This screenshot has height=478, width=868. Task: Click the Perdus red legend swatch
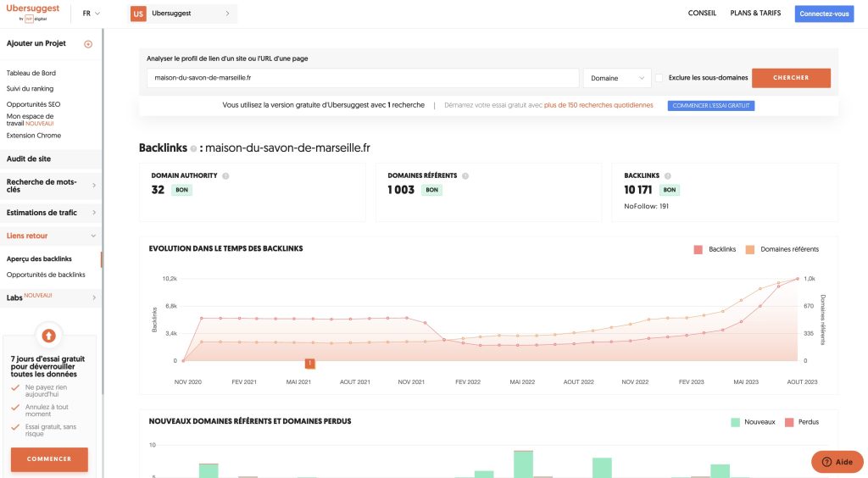[x=789, y=422]
